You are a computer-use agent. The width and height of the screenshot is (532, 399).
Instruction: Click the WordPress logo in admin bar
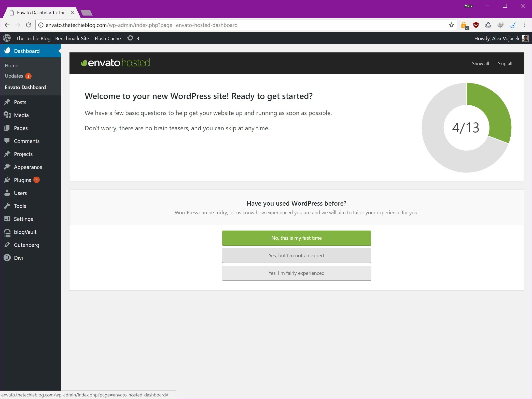point(7,38)
